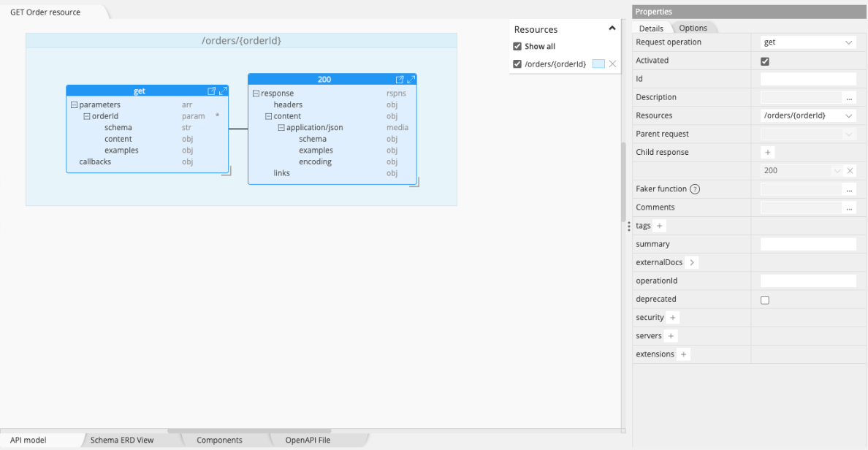Click the Faker function help icon
Image resolution: width=868 pixels, height=450 pixels.
(695, 188)
